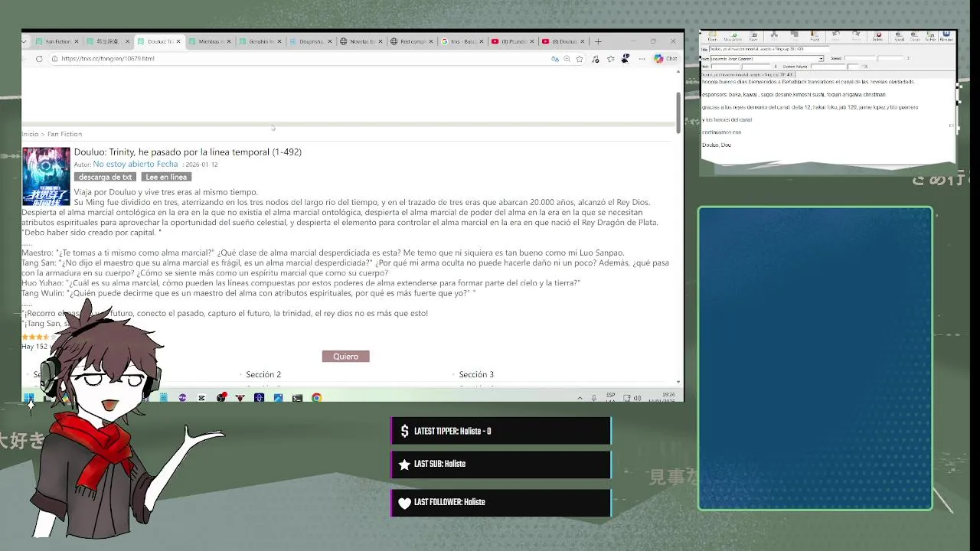The image size is (980, 551).
Task: Click the LAST FOLLOWER heart panel
Action: (x=501, y=502)
